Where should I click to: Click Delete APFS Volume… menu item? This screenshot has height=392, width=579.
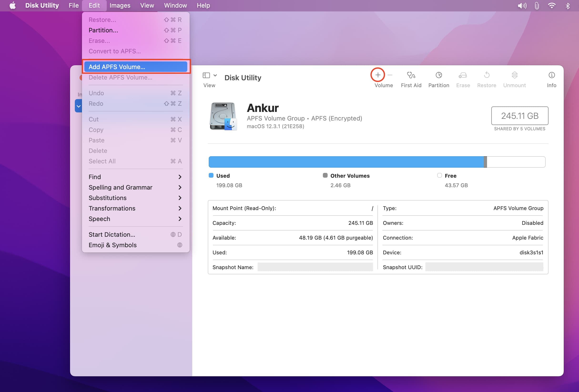point(136,77)
